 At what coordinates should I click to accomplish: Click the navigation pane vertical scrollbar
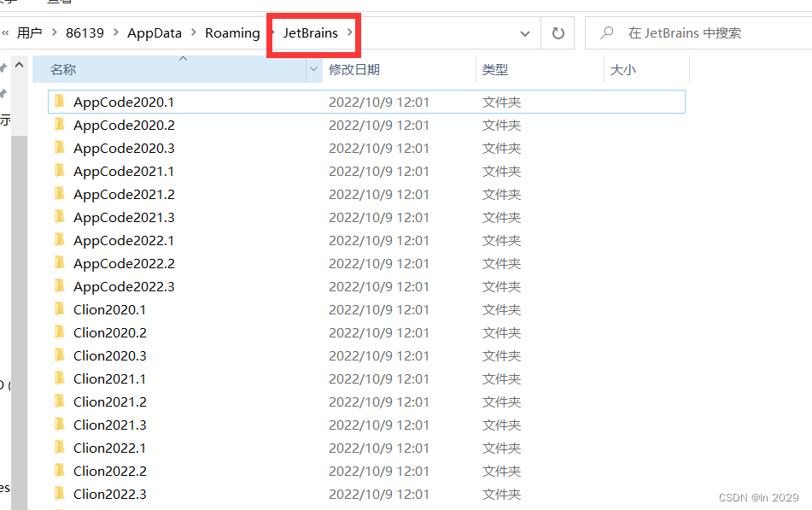click(x=19, y=322)
